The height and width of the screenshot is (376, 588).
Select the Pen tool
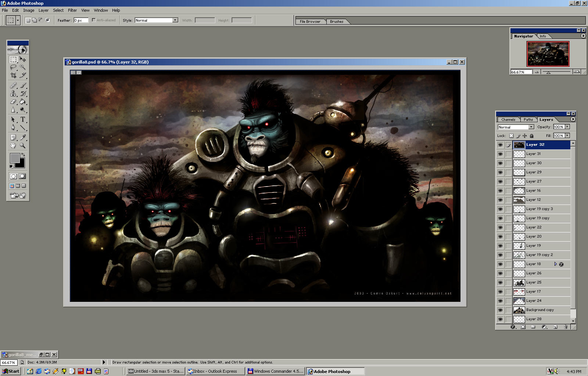click(14, 128)
